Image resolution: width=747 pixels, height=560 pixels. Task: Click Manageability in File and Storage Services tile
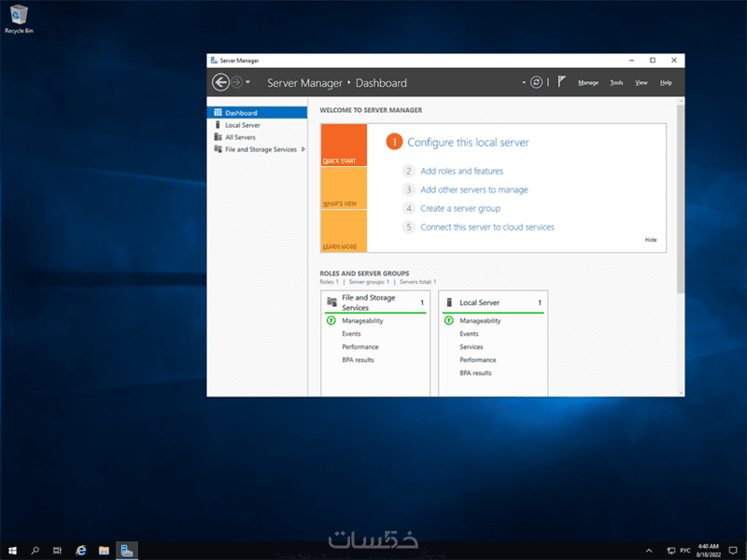coord(362,321)
